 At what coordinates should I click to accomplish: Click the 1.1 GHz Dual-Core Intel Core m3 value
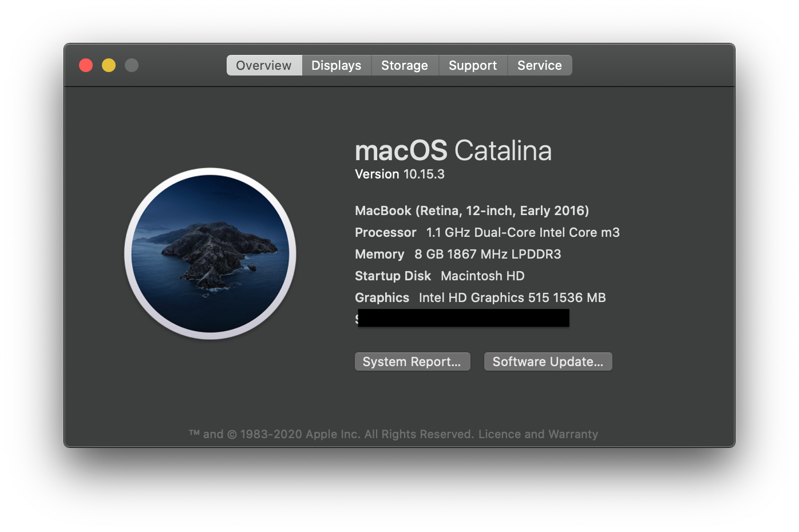click(523, 232)
